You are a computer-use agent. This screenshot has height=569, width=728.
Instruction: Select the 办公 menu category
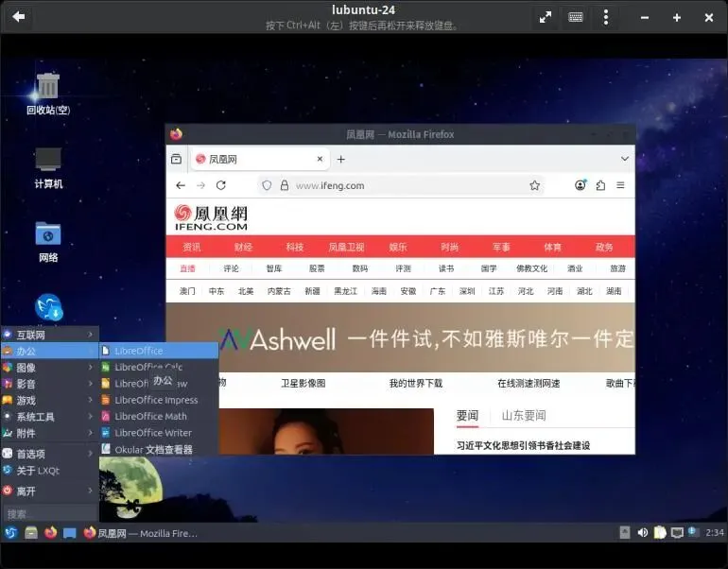tap(49, 352)
